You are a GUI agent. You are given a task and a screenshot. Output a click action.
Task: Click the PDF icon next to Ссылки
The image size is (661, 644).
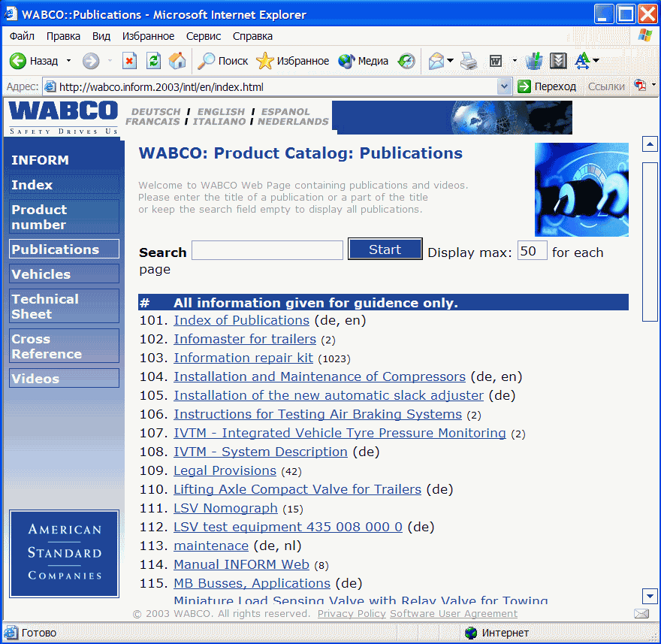(640, 86)
